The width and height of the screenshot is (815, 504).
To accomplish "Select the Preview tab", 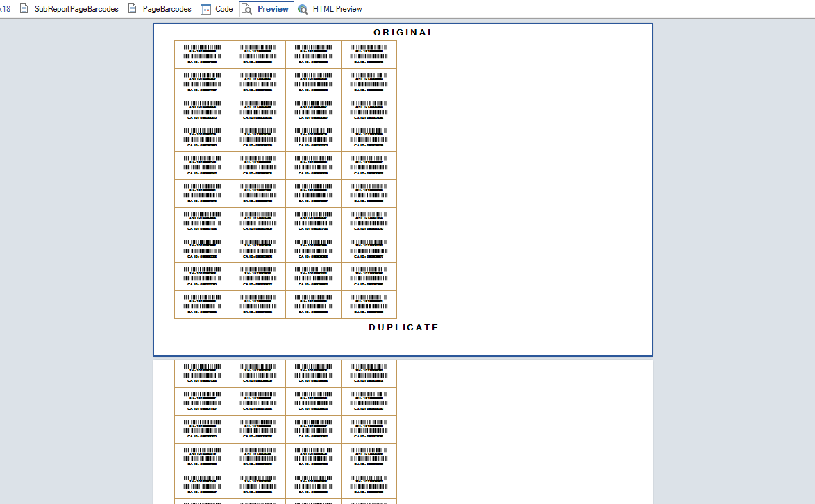I will [266, 9].
